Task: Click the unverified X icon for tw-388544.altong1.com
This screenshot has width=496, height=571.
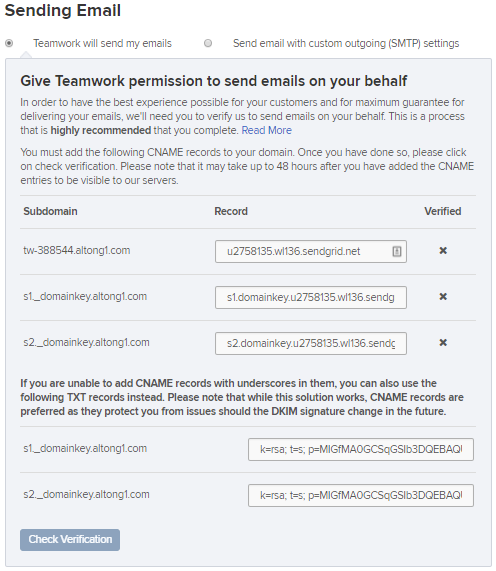Action: point(443,251)
